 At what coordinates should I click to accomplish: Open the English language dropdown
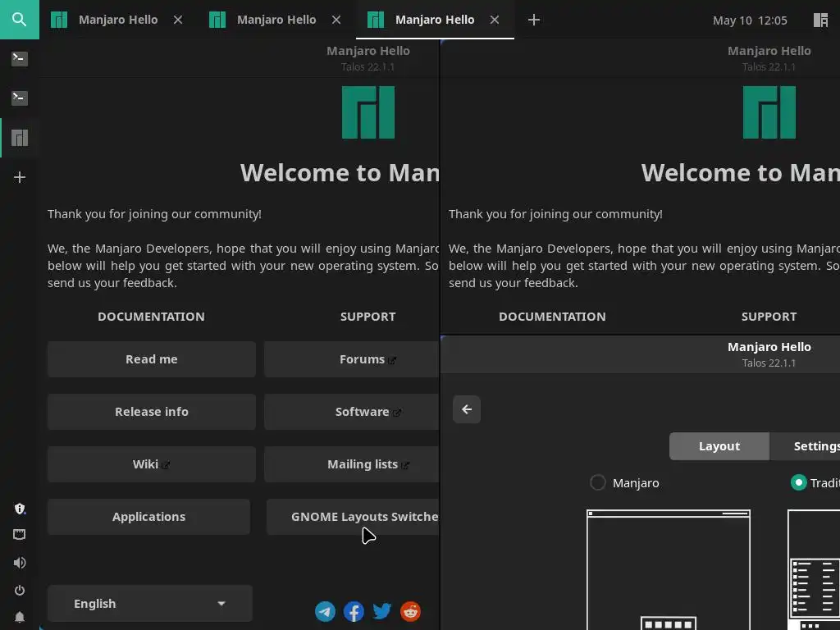click(149, 603)
